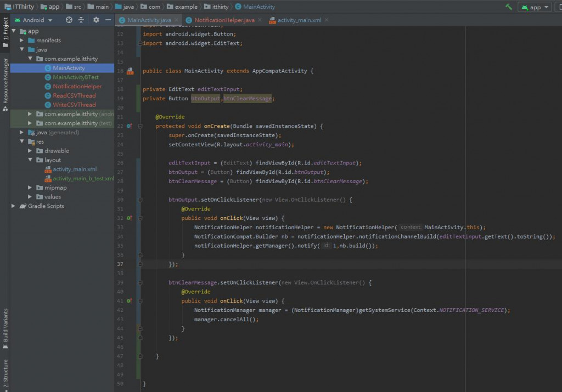
Task: Toggle the 1: Project tool window
Action: (5, 30)
